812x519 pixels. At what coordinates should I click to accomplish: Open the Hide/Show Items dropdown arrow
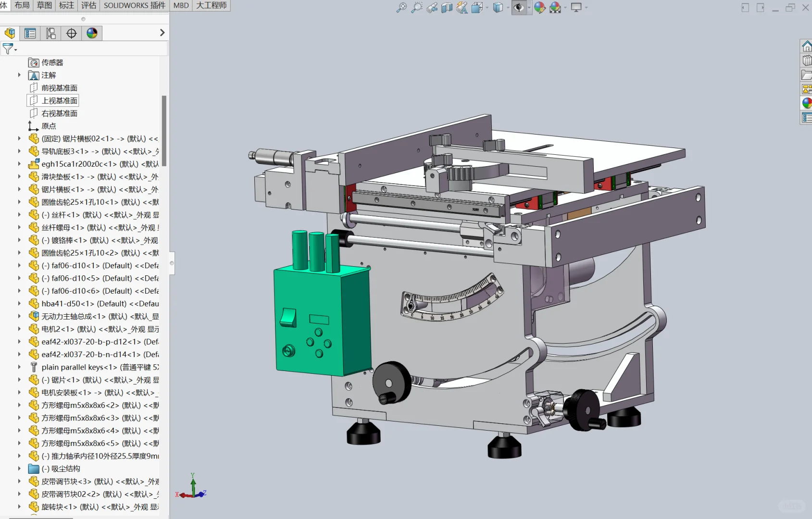[529, 8]
